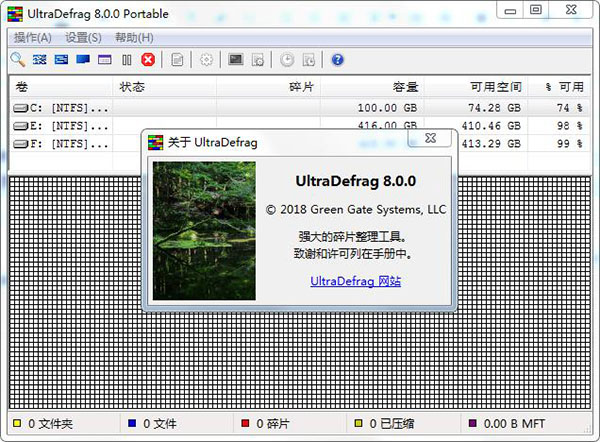This screenshot has width=600, height=442.
Task: Click the cluster map grid area
Action: tap(300, 360)
